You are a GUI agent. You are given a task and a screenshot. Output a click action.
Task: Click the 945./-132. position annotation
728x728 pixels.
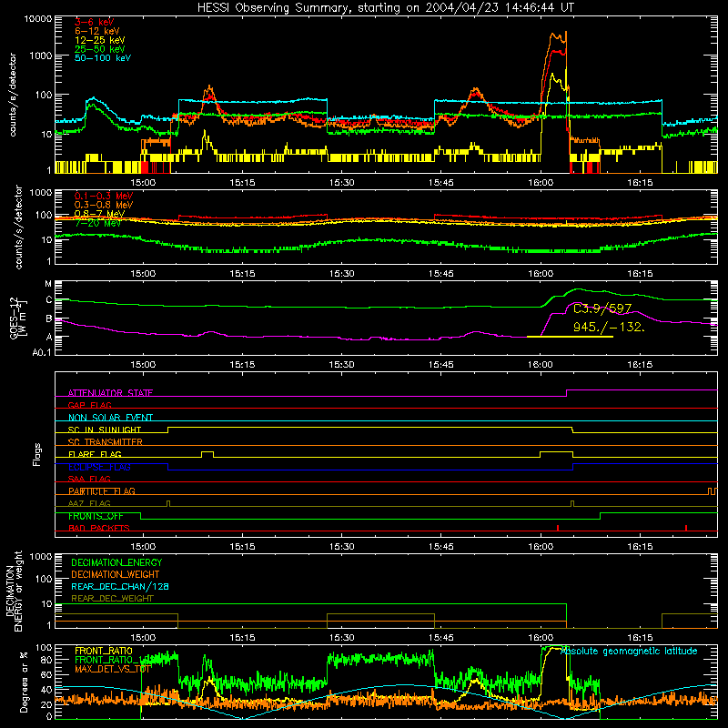(x=609, y=327)
